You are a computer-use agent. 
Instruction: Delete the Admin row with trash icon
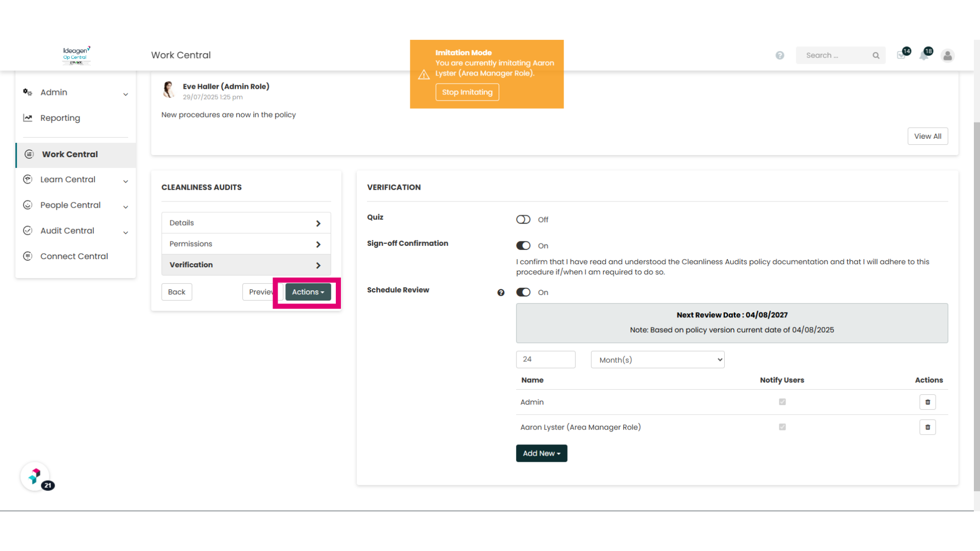point(927,402)
